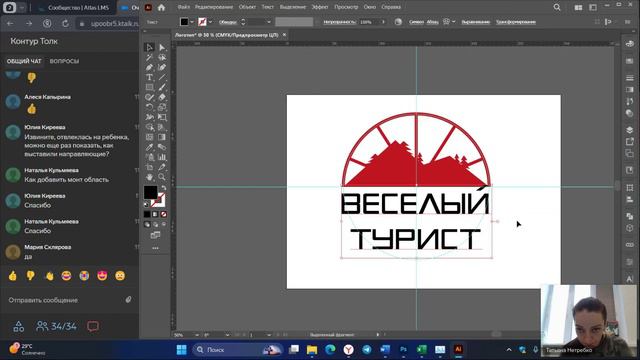Select the Direct Selection tool

tap(162, 47)
